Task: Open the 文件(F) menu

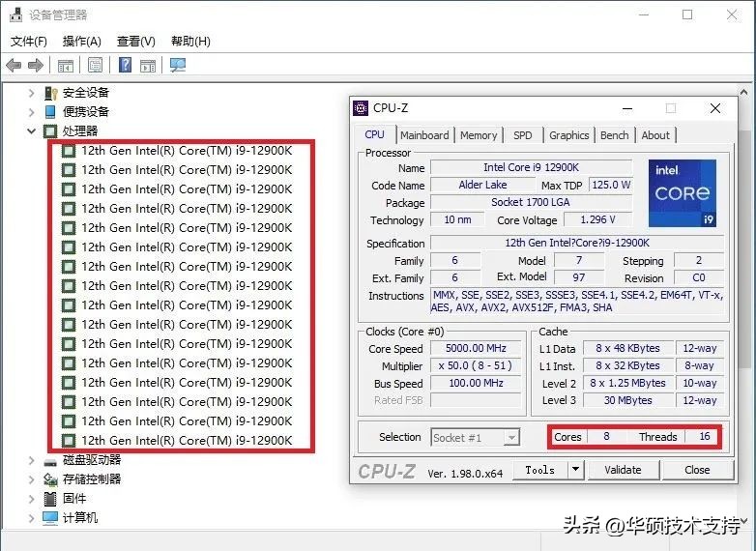Action: pyautogui.click(x=29, y=42)
